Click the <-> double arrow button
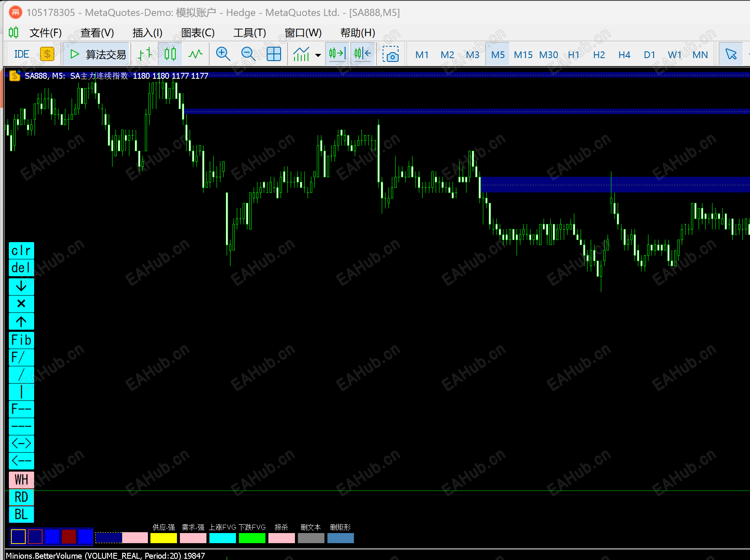Screen dimensions: 750x560 coord(21,443)
